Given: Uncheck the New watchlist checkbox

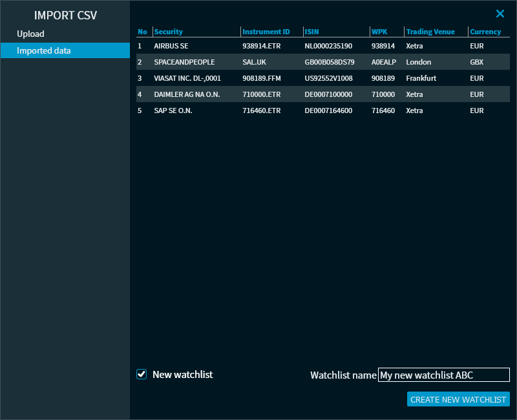Looking at the screenshot, I should pyautogui.click(x=142, y=374).
